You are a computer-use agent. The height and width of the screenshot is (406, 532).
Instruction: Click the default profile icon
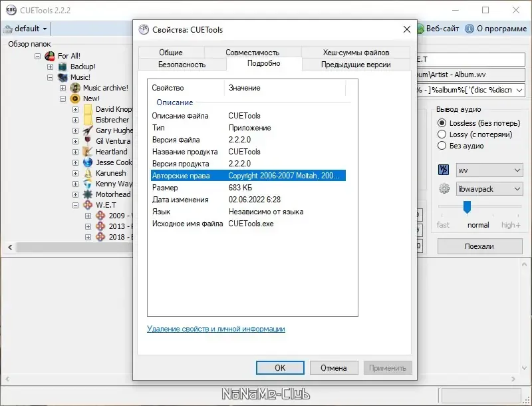coord(7,29)
